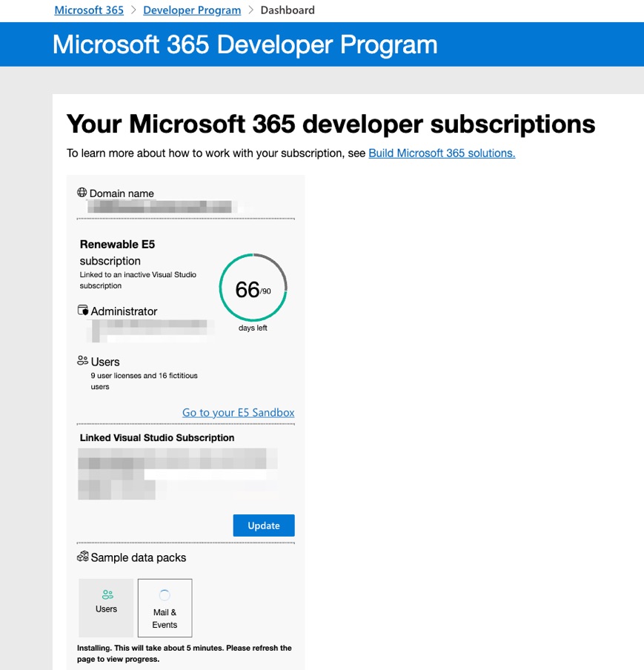Click the Administrator shield icon
Screen dimensions: 644x670
83,311
